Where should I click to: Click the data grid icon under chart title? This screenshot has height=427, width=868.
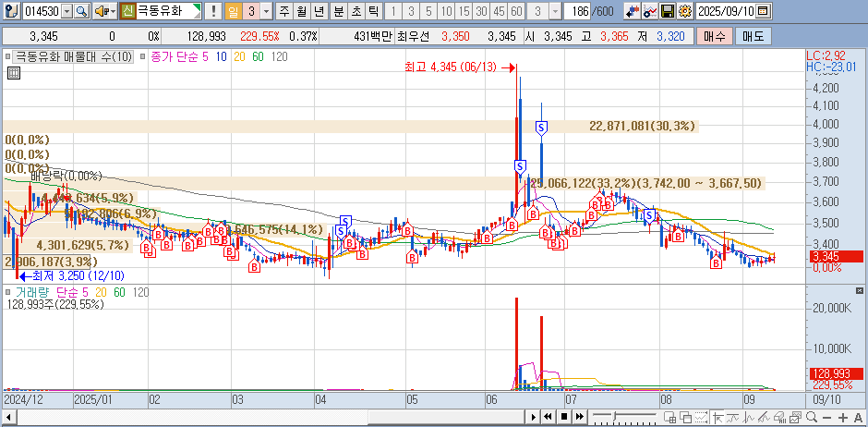coord(14,72)
